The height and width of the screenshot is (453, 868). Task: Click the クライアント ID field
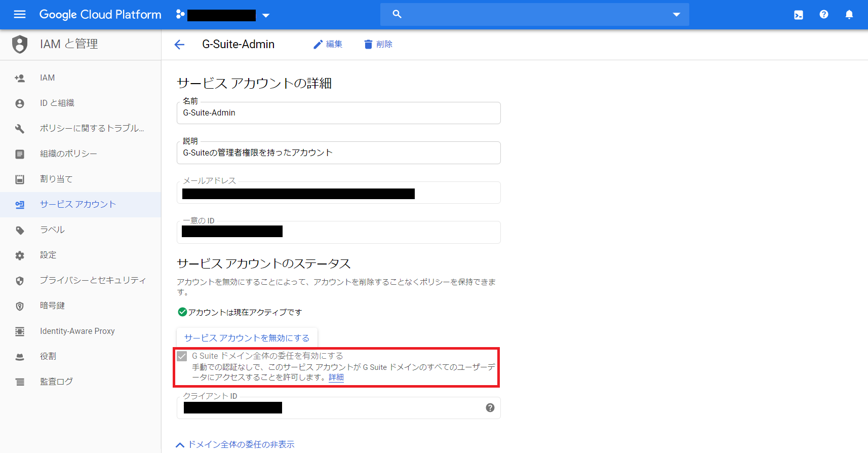click(338, 408)
